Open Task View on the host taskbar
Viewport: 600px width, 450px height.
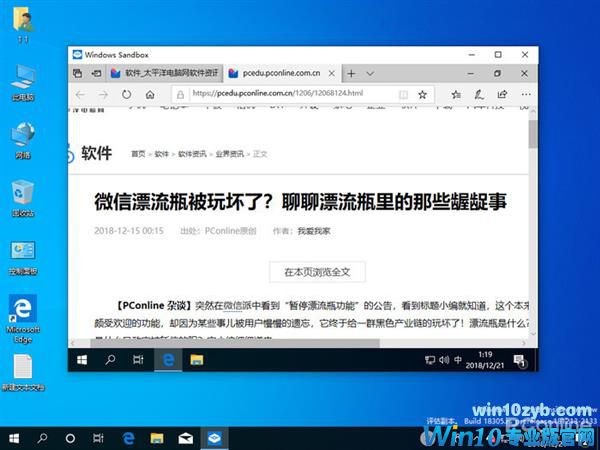pyautogui.click(x=98, y=439)
